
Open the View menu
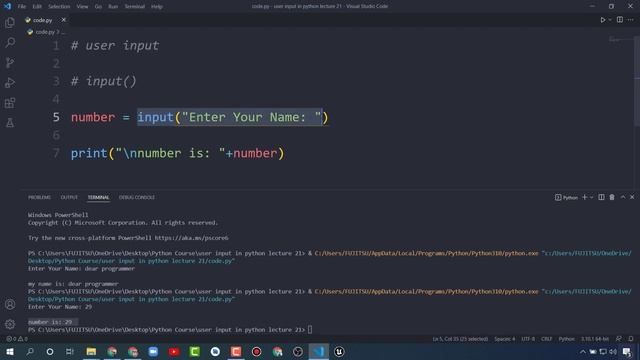pyautogui.click(x=82, y=7)
